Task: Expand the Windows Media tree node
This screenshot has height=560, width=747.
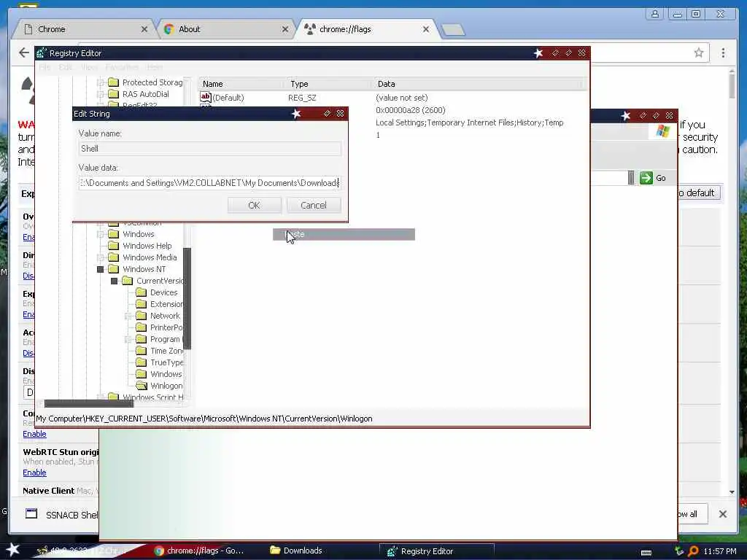Action: coord(101,257)
